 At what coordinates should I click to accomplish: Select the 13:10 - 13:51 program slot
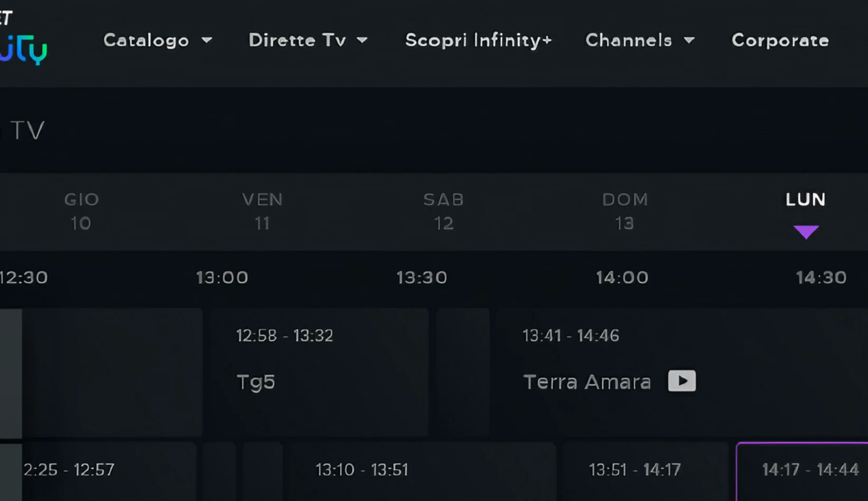(424, 472)
